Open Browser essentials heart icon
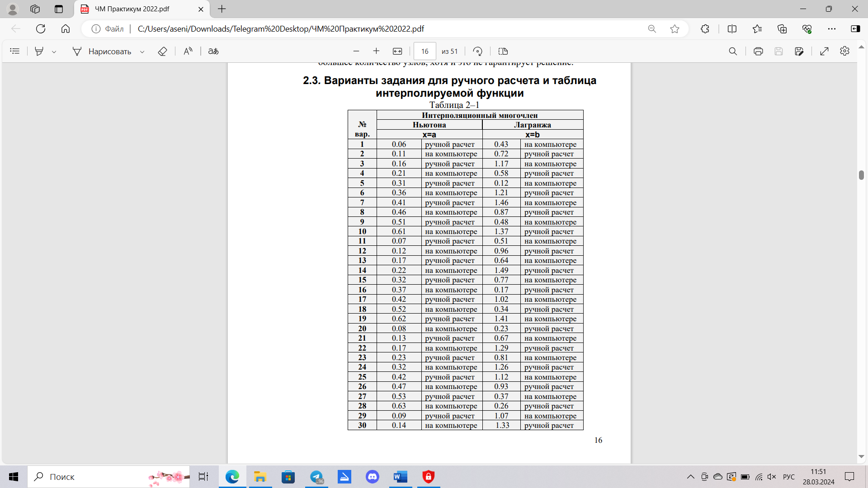The width and height of the screenshot is (868, 488). coord(807,28)
